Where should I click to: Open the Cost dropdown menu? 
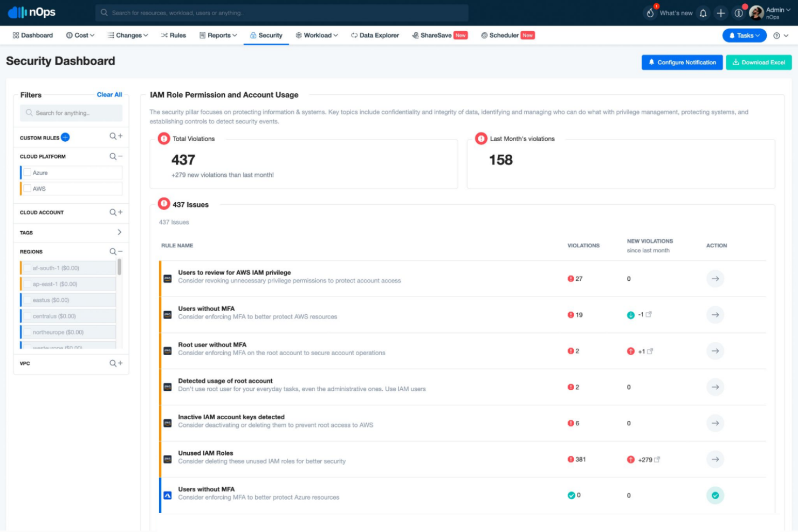tap(80, 35)
